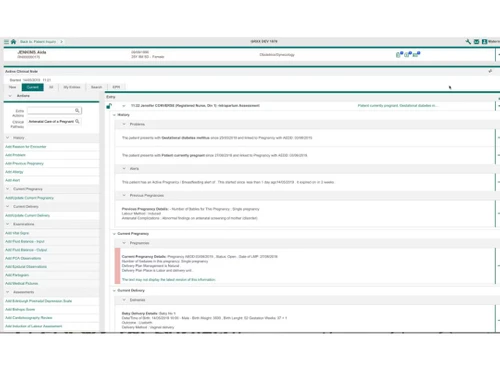Collapse the Current Delivery section in entry
Image resolution: width=500 pixels, height=375 pixels.
114,291
